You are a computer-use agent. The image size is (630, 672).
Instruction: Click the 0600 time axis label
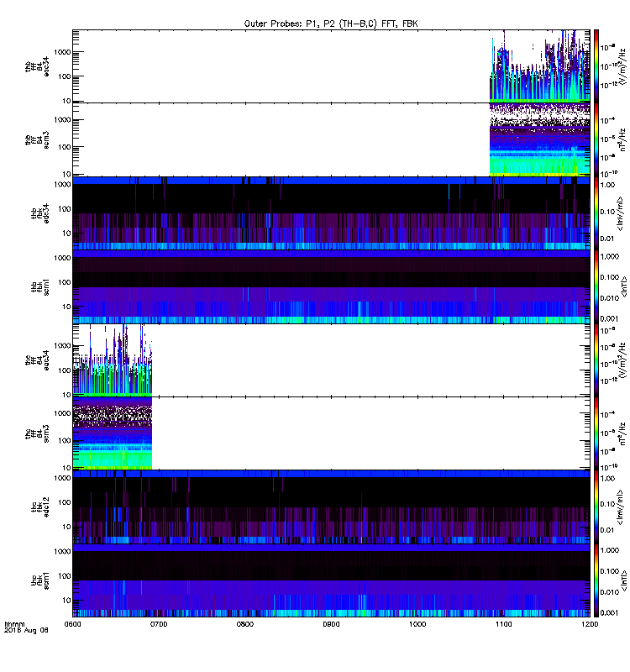(x=72, y=624)
